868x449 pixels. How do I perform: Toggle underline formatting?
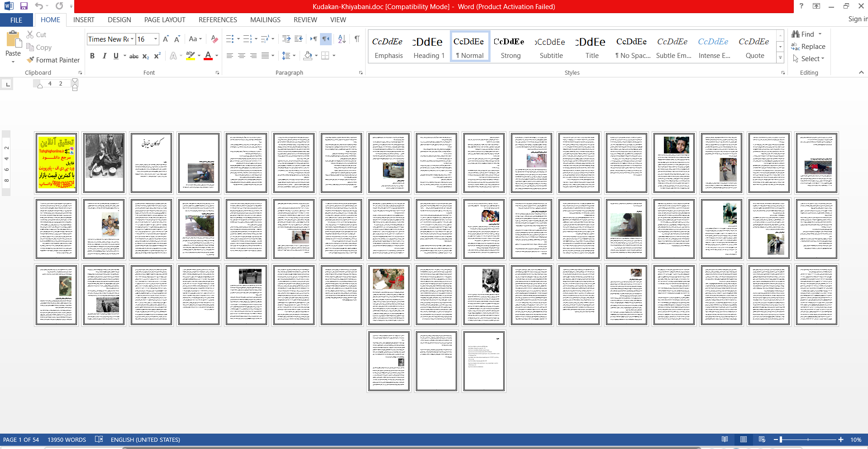click(x=116, y=56)
